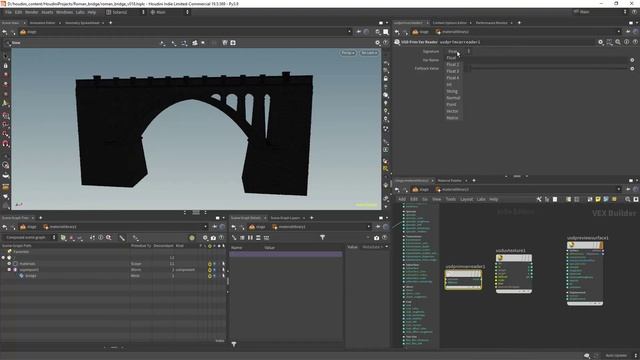Image resolution: width=640 pixels, height=360 pixels.
Task: Select the usdpreviewsurface1 node
Action: point(585,273)
